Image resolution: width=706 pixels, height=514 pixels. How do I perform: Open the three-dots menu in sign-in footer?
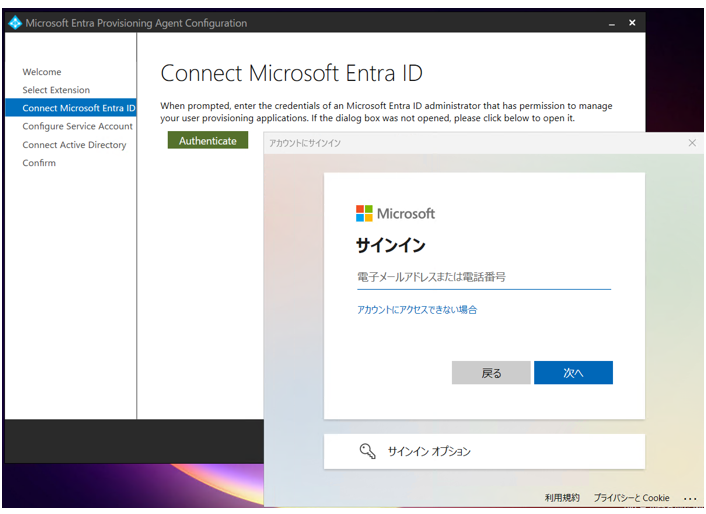click(x=689, y=498)
